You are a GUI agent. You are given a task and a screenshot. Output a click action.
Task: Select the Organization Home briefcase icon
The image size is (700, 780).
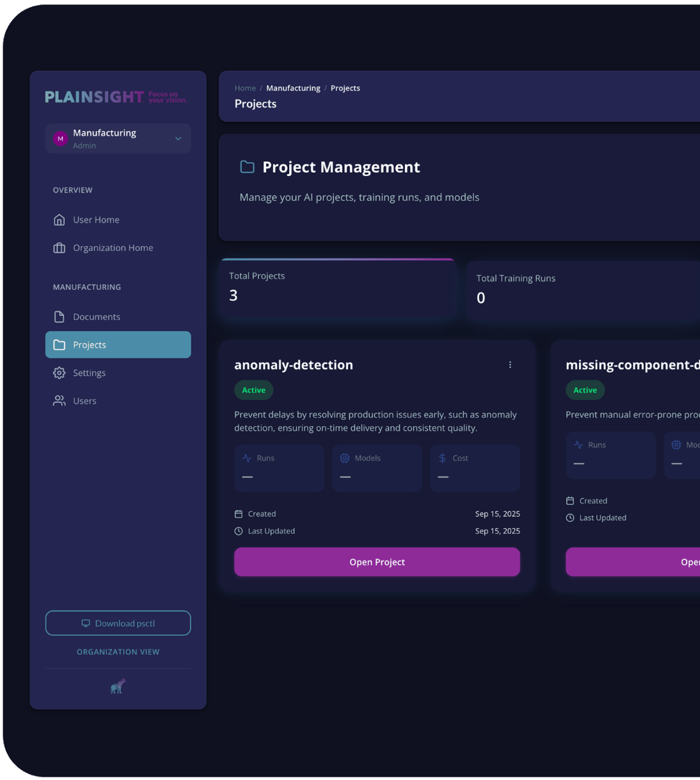click(59, 248)
